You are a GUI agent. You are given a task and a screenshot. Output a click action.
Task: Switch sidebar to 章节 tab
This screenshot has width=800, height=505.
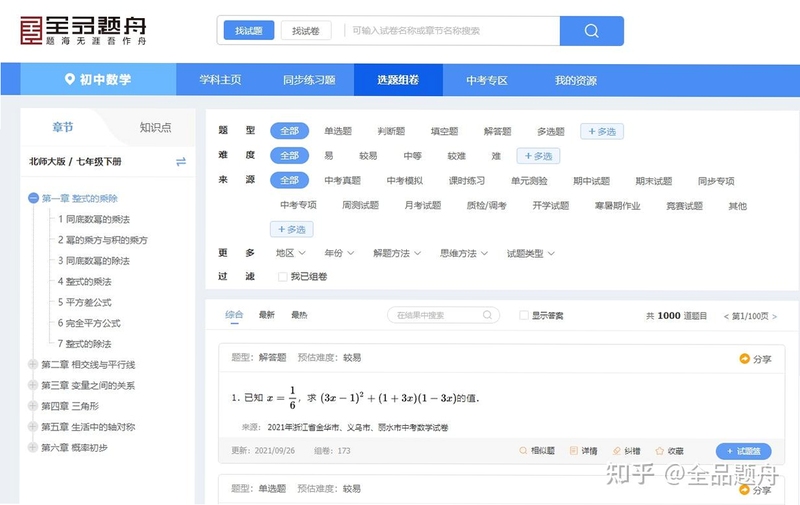pyautogui.click(x=62, y=127)
